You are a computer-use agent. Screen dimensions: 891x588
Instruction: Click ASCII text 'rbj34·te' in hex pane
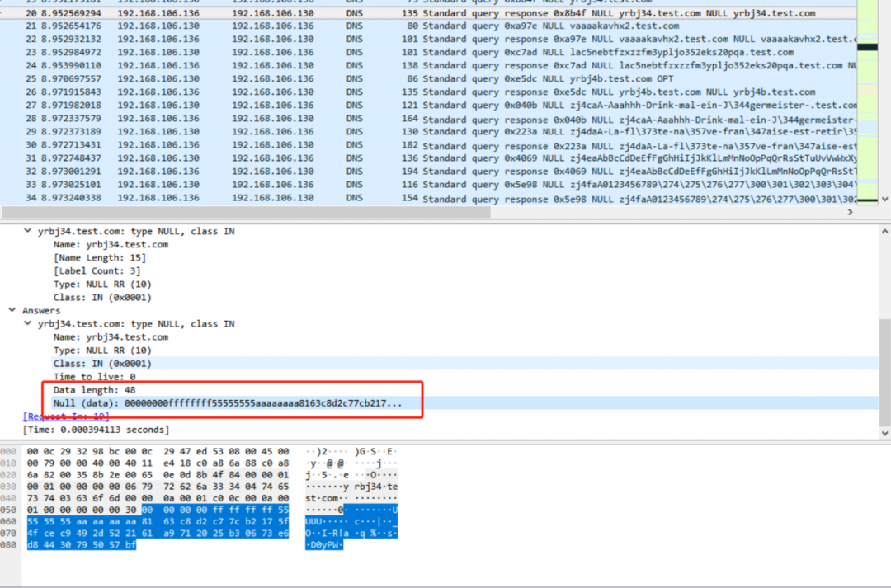(x=376, y=487)
